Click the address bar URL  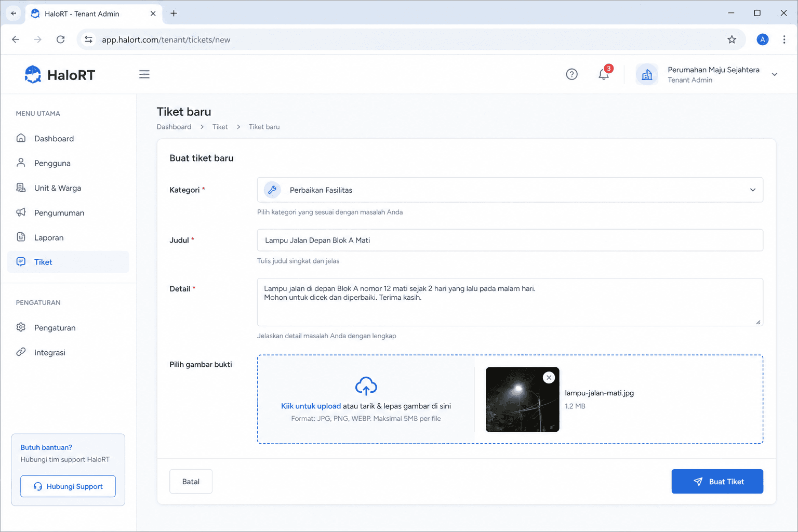coord(166,39)
